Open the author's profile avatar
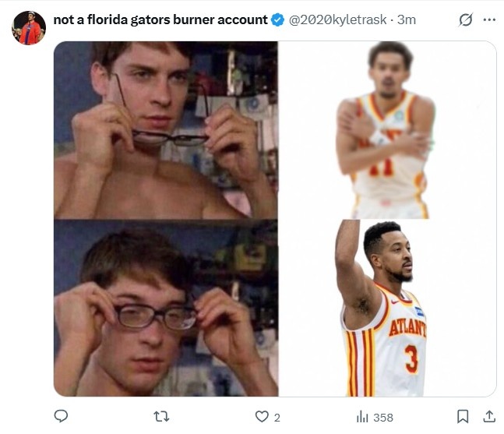The image size is (504, 434). point(29,28)
